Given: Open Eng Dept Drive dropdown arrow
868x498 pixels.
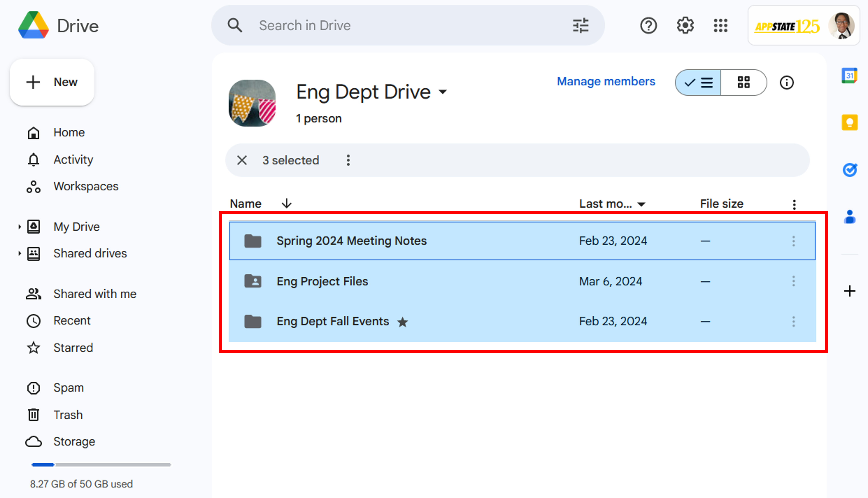Looking at the screenshot, I should 443,92.
